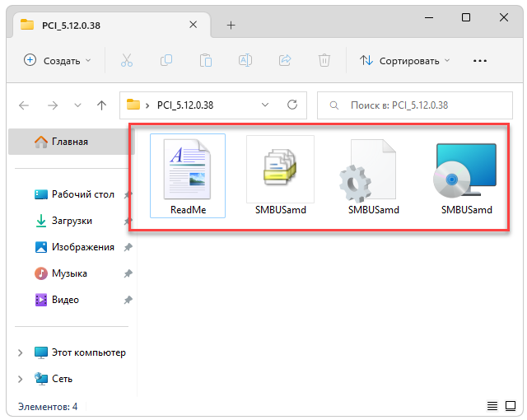
Task: Open the Сортировать (Sort) dropdown
Action: click(x=404, y=61)
